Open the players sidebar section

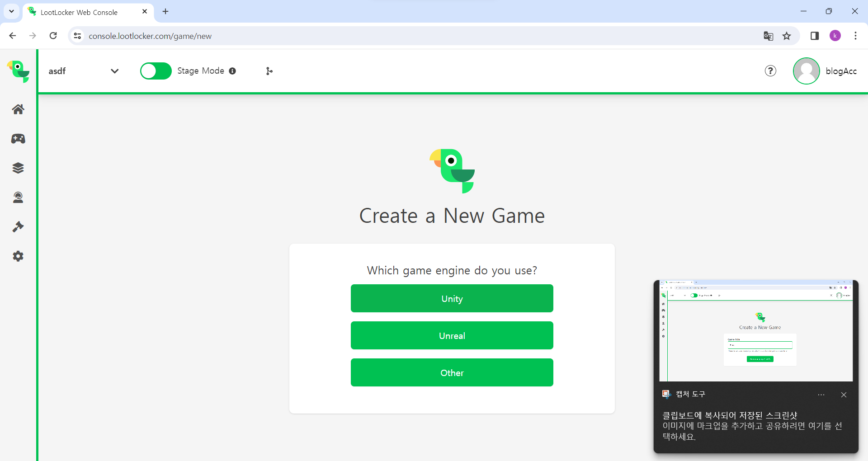18,198
